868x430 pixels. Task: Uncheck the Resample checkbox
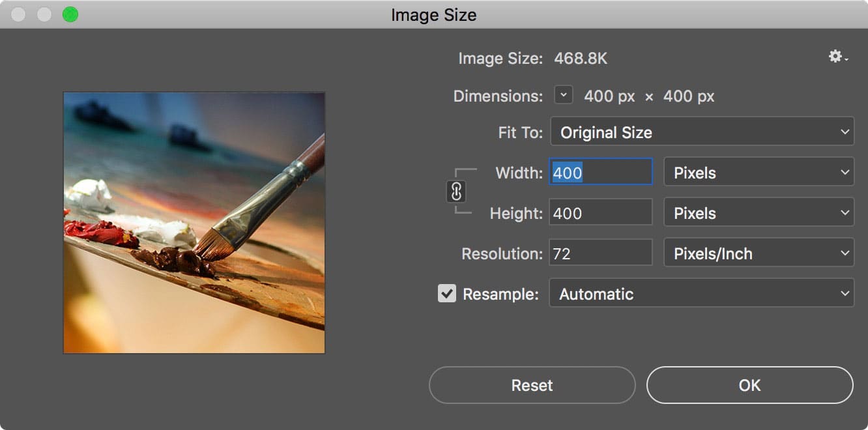click(447, 293)
